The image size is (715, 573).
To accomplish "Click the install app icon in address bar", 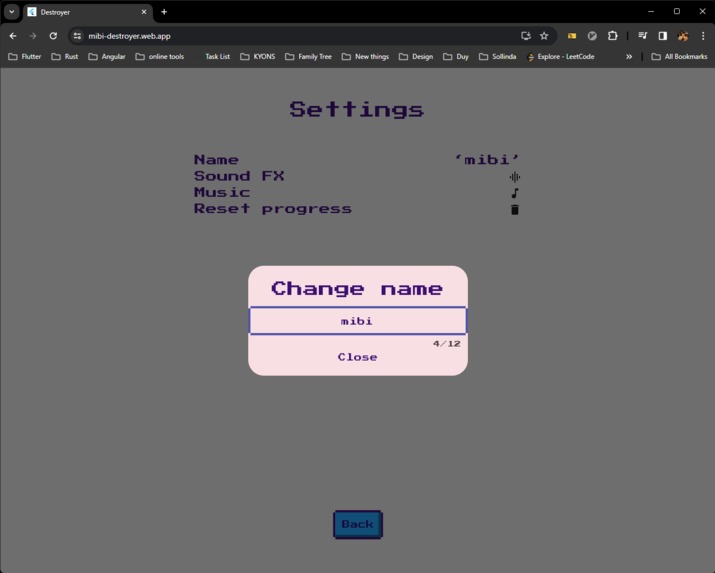I will click(526, 36).
